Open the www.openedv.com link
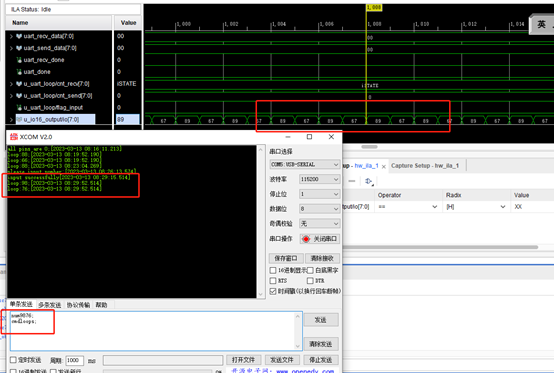The height and width of the screenshot is (373, 554). point(305,371)
